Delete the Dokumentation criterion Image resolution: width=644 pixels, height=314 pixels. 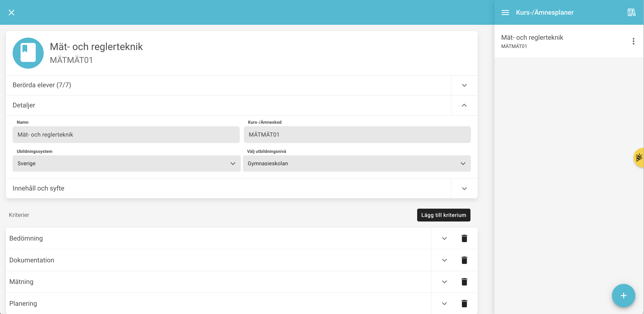pyautogui.click(x=464, y=260)
